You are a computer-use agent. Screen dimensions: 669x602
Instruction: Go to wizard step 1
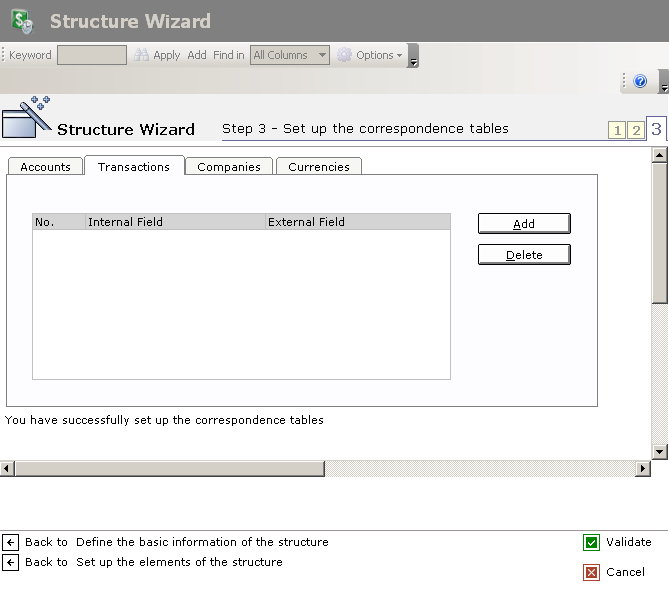click(x=617, y=131)
